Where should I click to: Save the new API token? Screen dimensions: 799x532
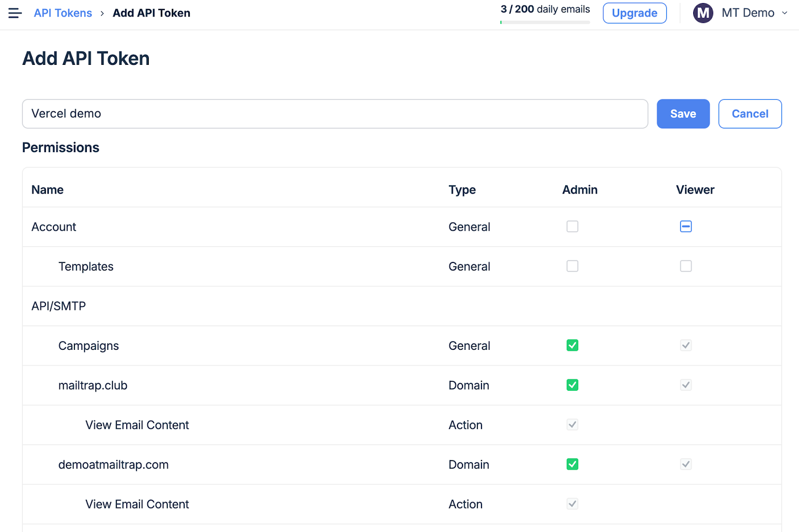(683, 114)
